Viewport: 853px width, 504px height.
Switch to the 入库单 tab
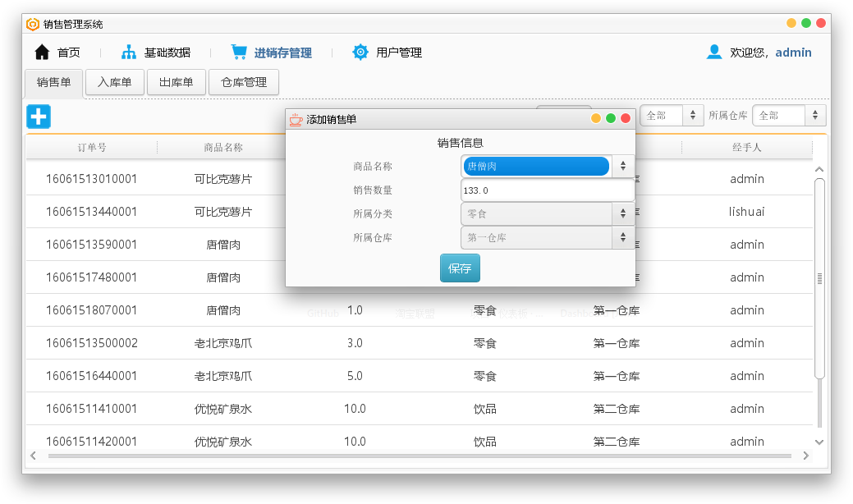(115, 82)
